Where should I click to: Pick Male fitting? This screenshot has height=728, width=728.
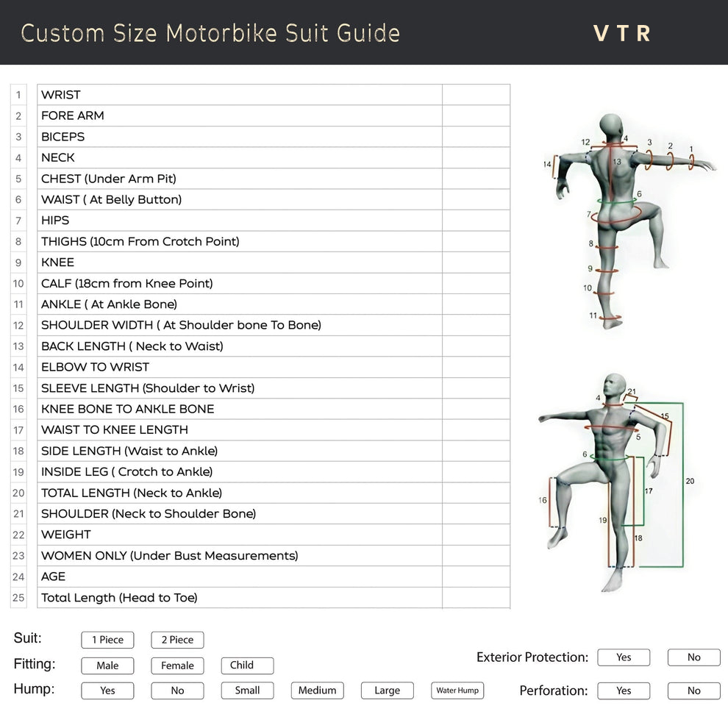click(x=107, y=665)
